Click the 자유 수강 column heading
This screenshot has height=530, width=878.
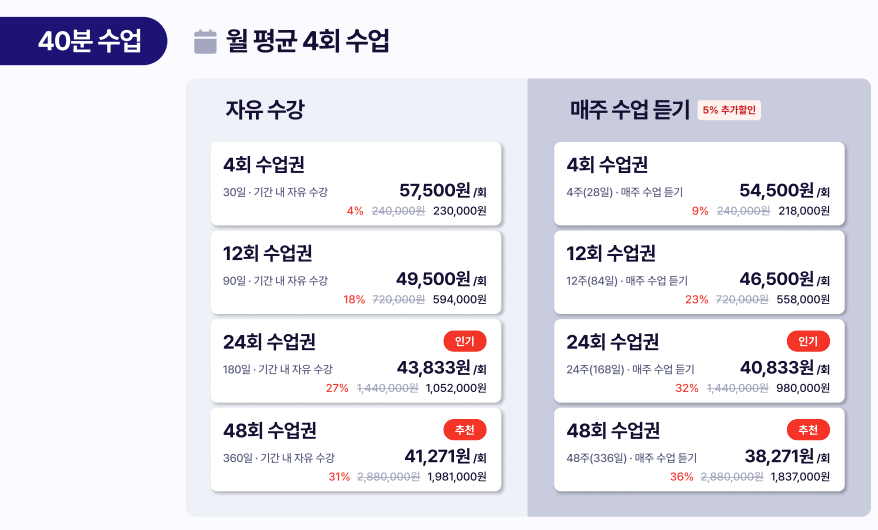point(265,109)
